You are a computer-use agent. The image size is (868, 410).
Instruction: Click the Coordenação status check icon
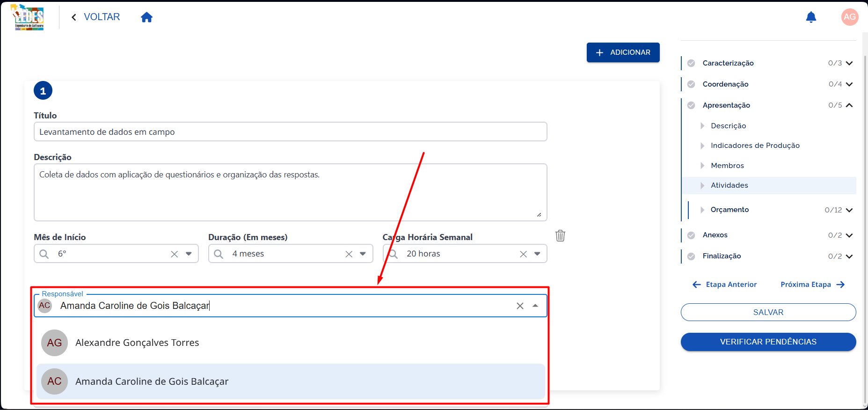click(x=691, y=84)
